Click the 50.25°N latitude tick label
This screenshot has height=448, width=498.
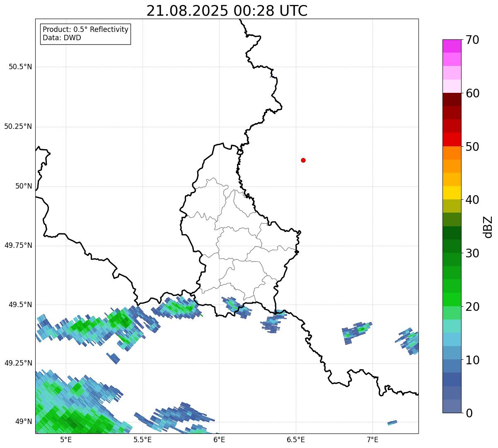pos(18,126)
